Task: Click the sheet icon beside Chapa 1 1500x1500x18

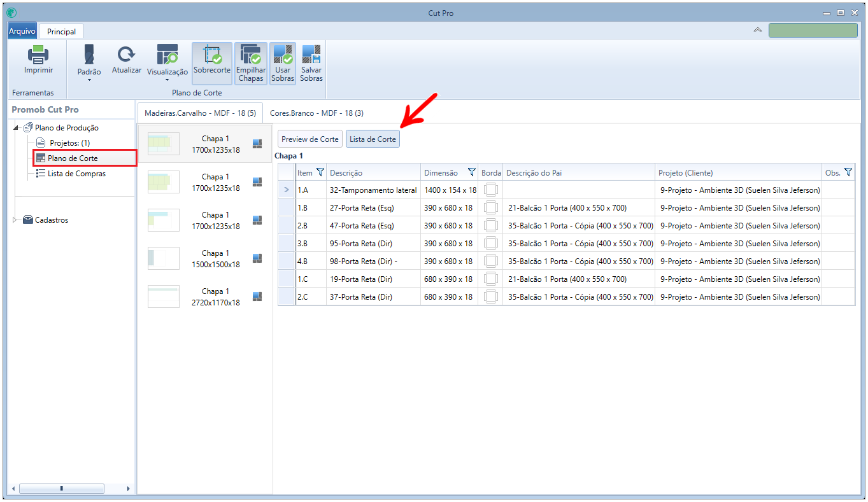Action: 257,258
